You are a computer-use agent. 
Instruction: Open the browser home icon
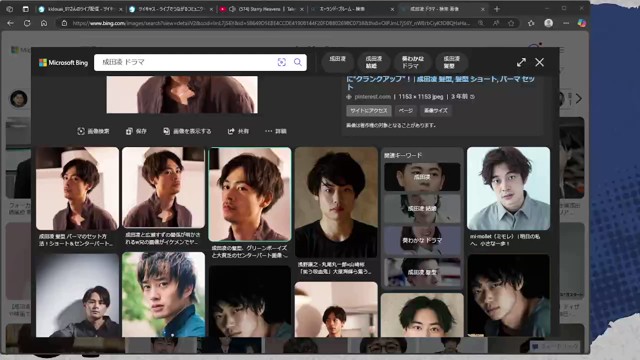click(x=44, y=23)
